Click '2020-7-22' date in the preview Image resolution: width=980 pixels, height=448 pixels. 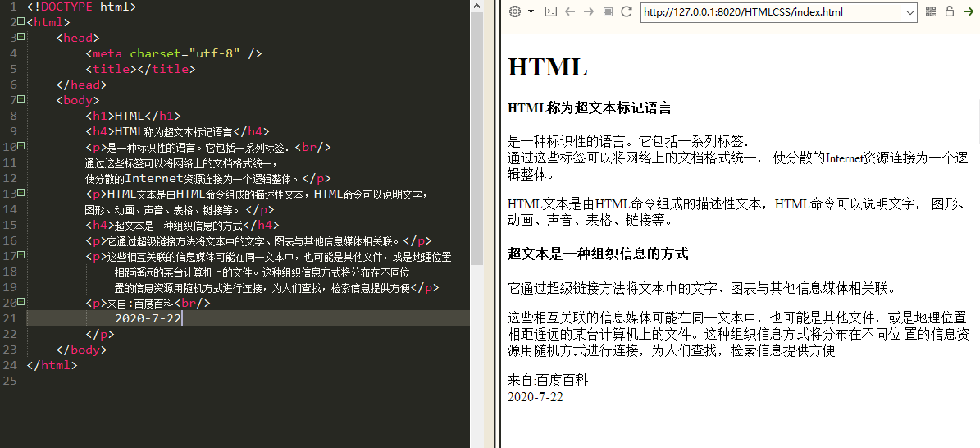536,396
